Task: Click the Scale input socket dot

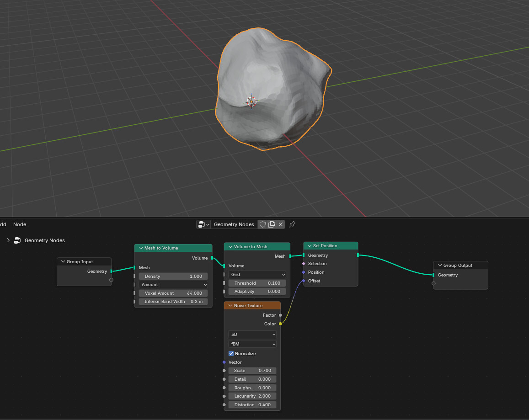Action: 224,370
